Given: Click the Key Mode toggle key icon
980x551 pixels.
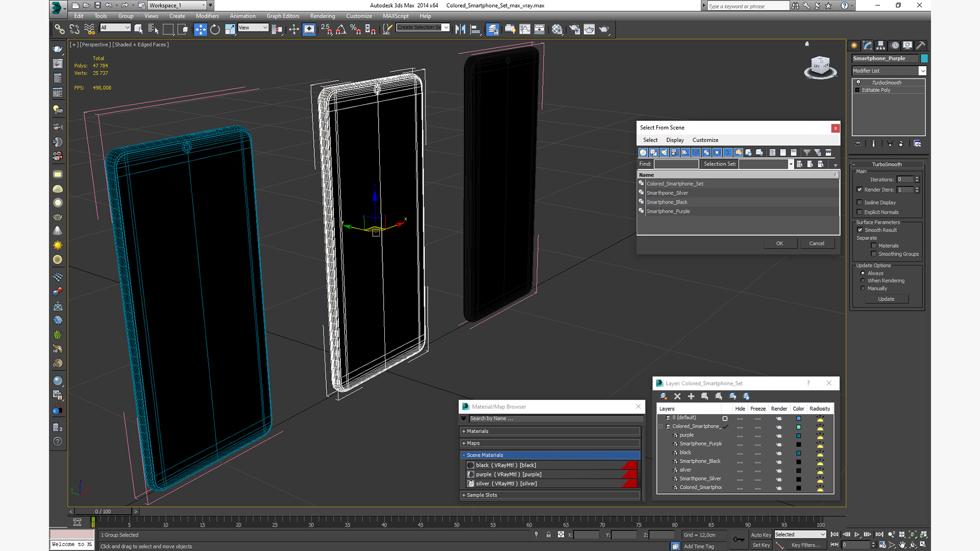Looking at the screenshot, I should 739,539.
